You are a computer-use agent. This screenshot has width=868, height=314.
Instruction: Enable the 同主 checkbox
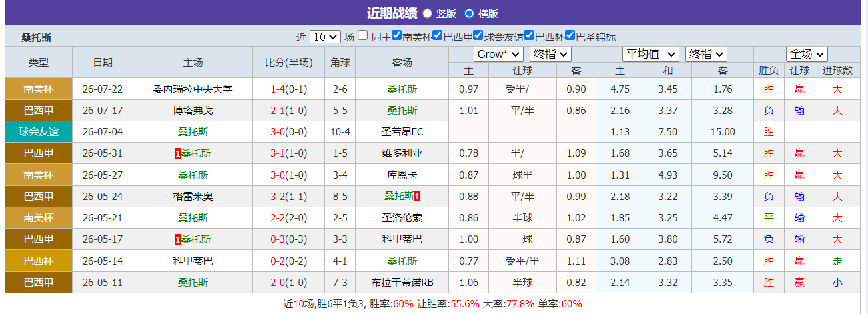(x=362, y=36)
